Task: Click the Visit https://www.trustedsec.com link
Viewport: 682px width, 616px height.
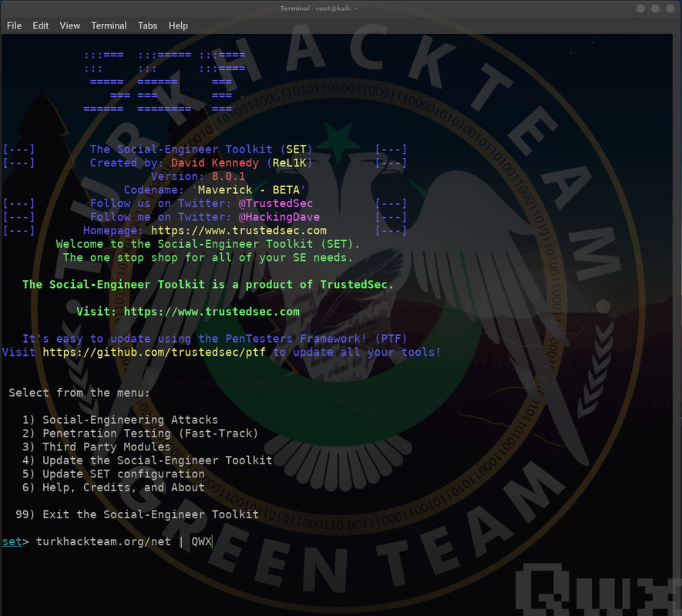Action: coord(188,312)
